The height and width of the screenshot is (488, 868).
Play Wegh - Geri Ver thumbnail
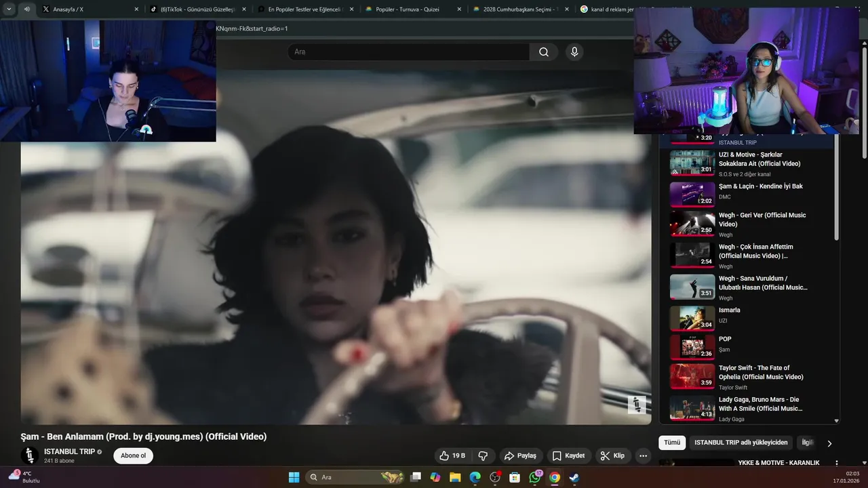(x=692, y=223)
